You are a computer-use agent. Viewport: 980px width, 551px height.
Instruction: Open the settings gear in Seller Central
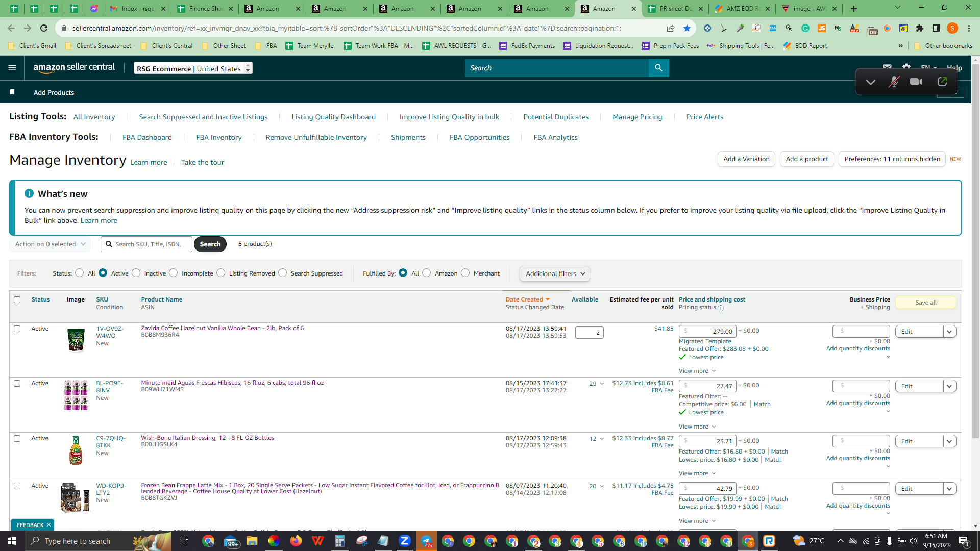(906, 67)
